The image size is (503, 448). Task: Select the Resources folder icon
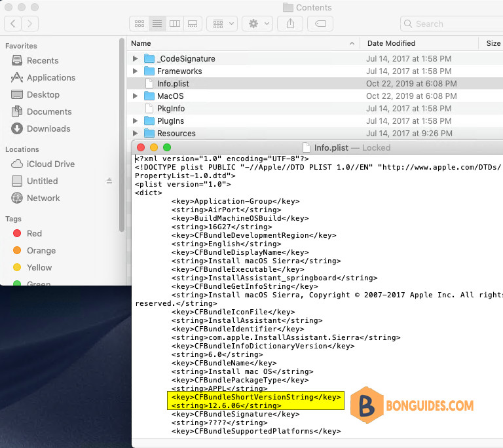click(x=149, y=133)
